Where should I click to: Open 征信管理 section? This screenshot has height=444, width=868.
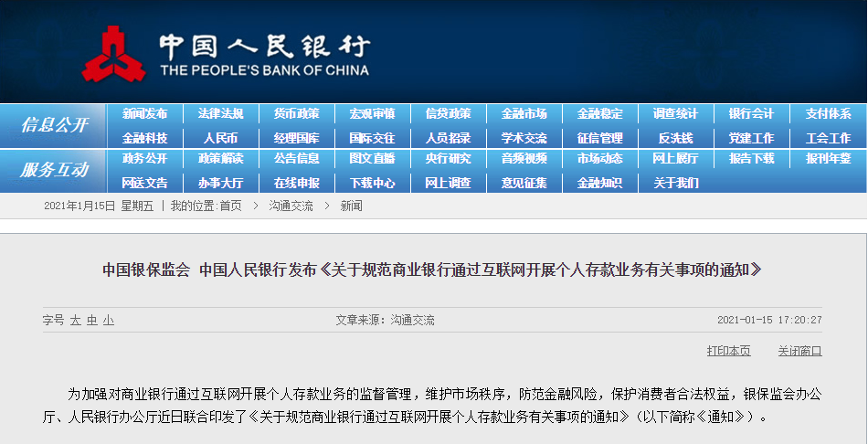click(599, 138)
